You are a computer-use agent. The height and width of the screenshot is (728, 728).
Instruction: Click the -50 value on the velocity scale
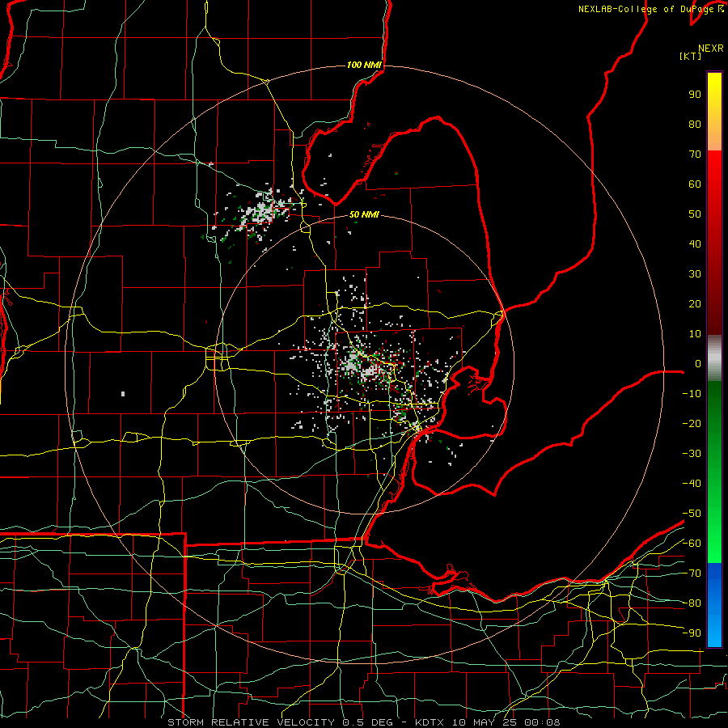pos(692,514)
